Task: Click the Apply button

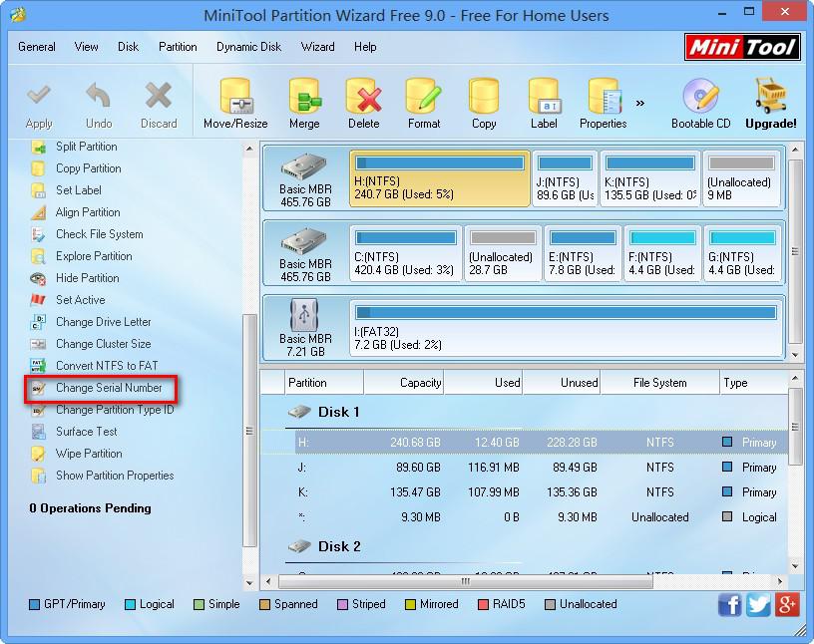Action: [39, 100]
